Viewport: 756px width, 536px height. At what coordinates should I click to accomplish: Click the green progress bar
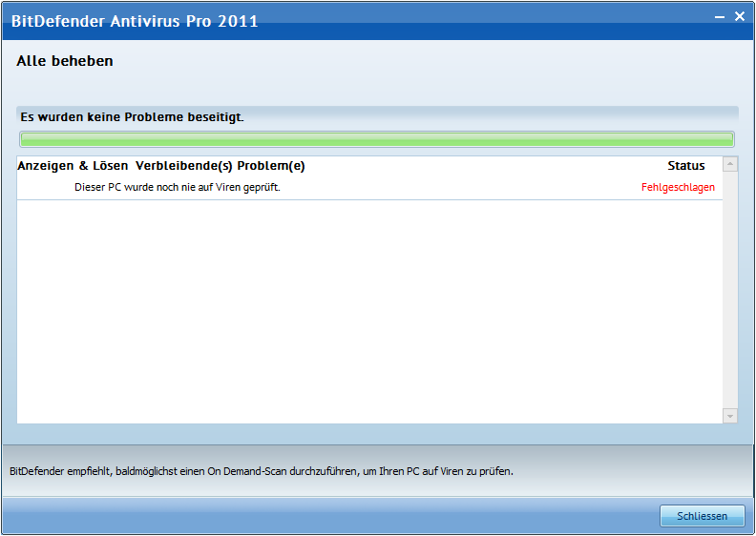(x=376, y=139)
